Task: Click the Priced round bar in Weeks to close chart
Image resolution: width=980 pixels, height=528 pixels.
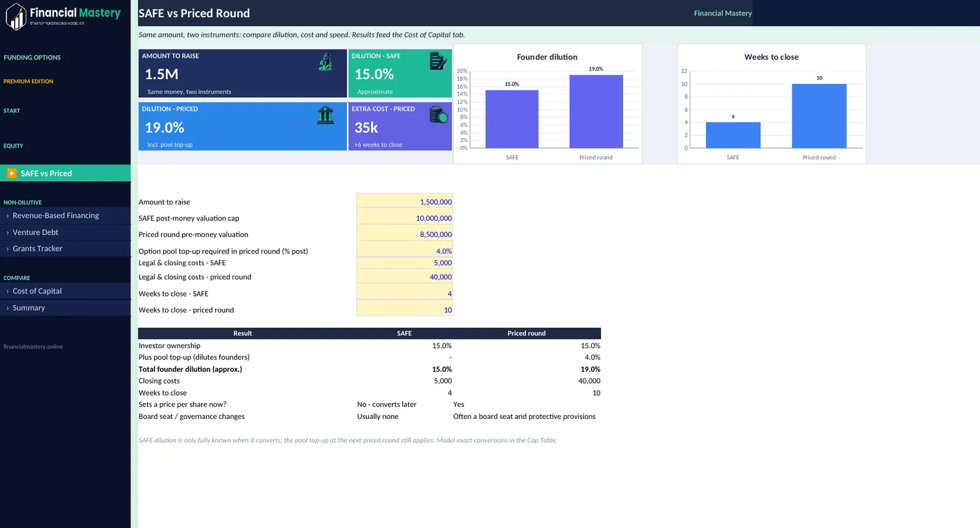Action: pos(819,116)
